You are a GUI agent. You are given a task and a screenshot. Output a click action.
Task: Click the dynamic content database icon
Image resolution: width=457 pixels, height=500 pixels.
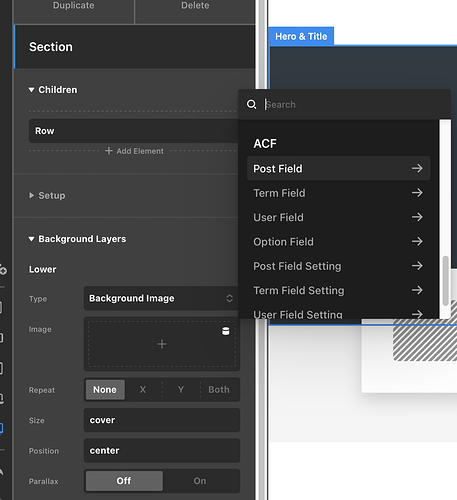[226, 331]
